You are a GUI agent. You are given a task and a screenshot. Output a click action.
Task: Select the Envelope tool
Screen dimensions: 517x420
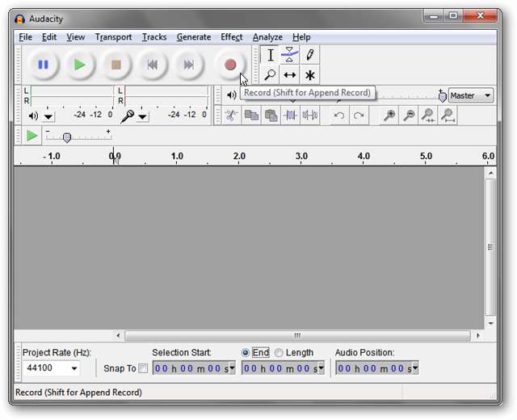290,55
